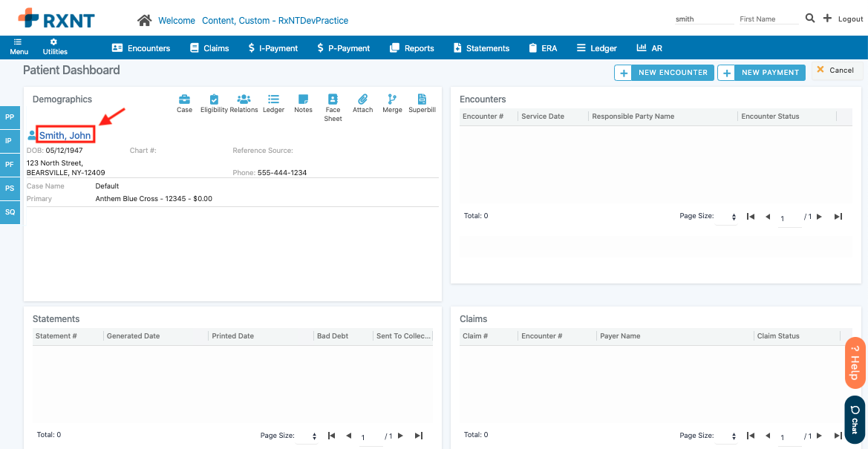Click the Attach paperclip icon

point(362,99)
